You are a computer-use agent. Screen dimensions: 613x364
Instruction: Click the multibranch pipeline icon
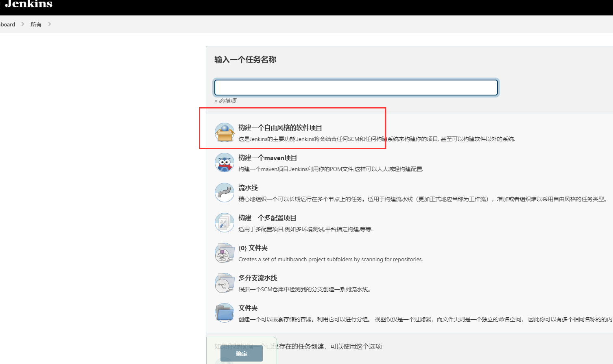click(x=225, y=283)
